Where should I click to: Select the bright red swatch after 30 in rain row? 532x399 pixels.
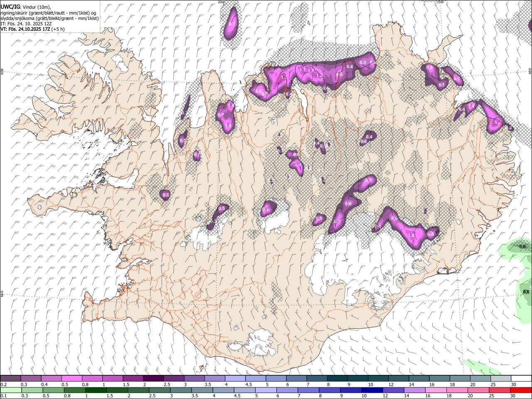[521, 390]
